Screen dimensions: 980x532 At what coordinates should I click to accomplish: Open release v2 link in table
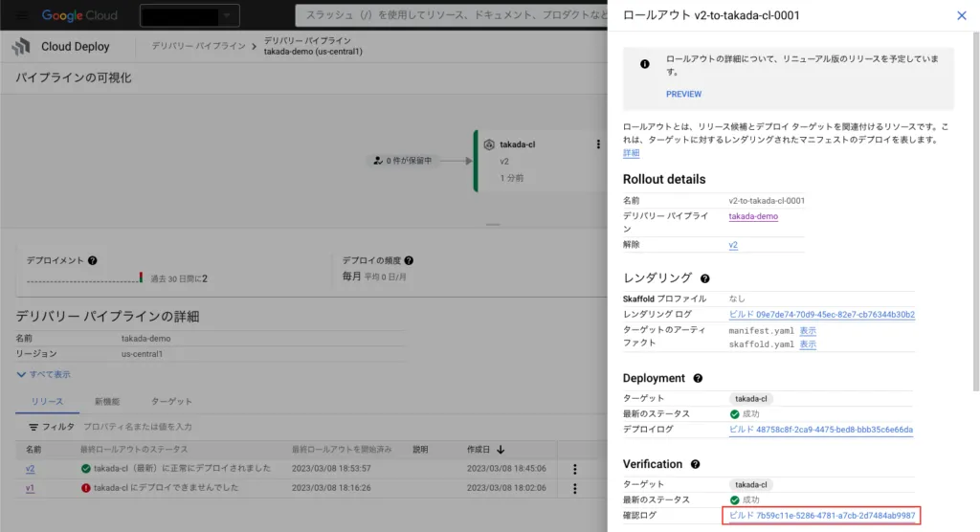coord(30,468)
